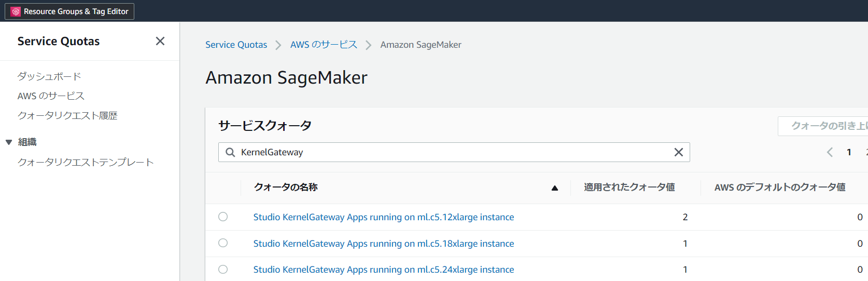Sort by クォータの名称 ascending arrow
Image resolution: width=868 pixels, height=281 pixels.
555,188
